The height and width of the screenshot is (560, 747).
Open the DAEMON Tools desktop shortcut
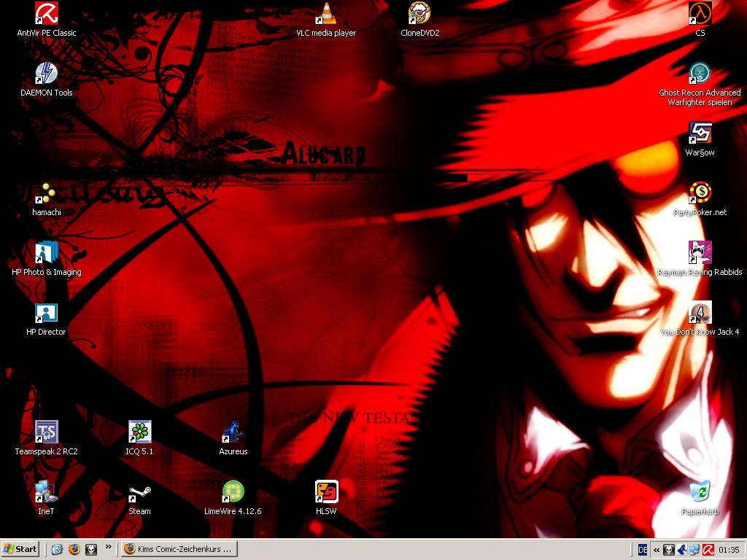coord(47,73)
